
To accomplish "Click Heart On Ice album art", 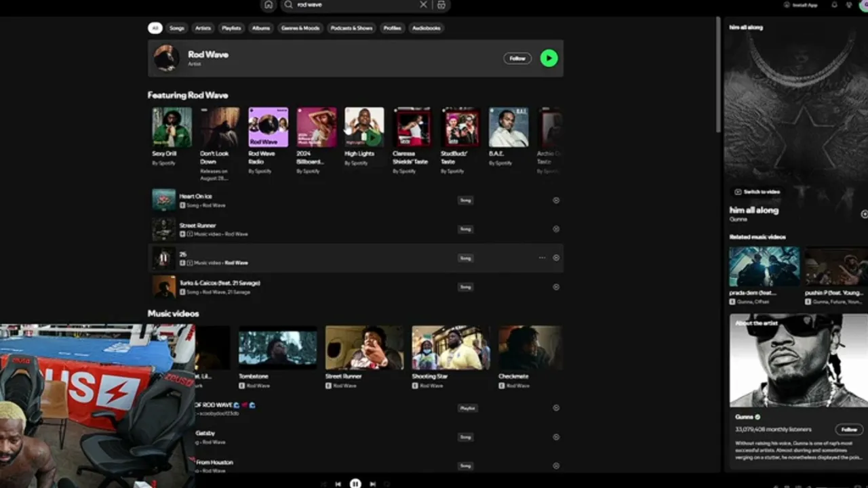I will 164,201.
